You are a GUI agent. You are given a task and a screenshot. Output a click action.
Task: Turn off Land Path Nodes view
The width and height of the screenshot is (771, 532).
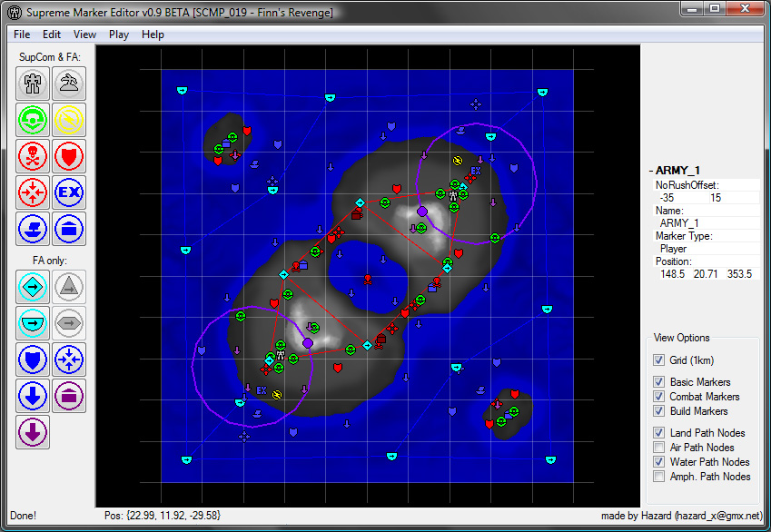click(659, 433)
